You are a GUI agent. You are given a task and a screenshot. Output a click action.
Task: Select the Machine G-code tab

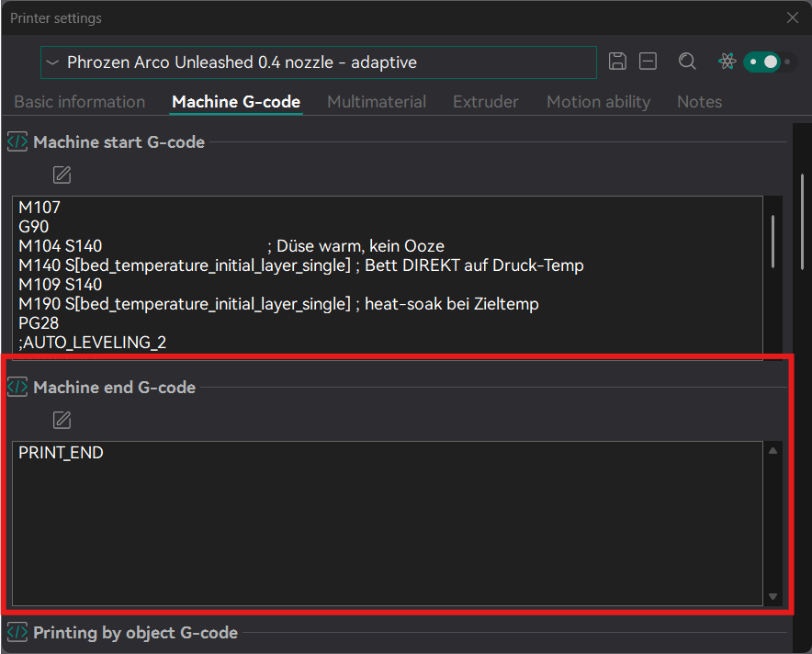236,102
